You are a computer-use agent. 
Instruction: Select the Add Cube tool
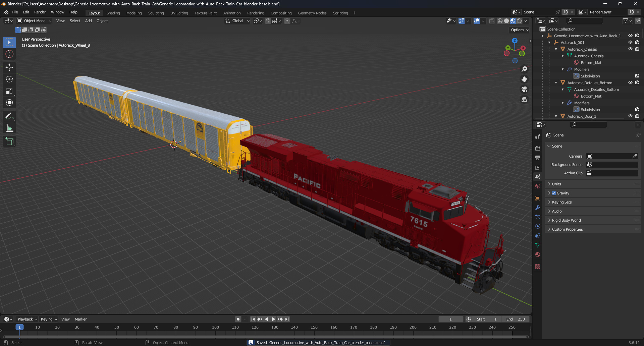pos(9,141)
